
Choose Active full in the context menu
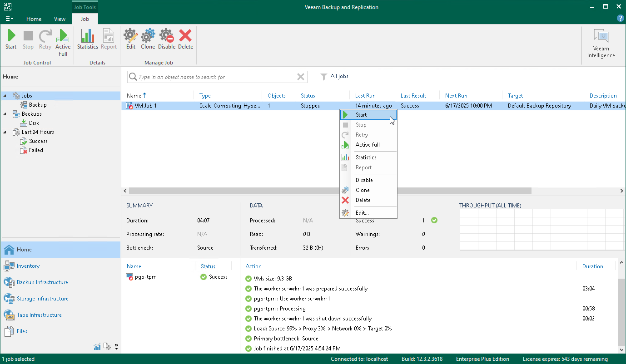(368, 145)
